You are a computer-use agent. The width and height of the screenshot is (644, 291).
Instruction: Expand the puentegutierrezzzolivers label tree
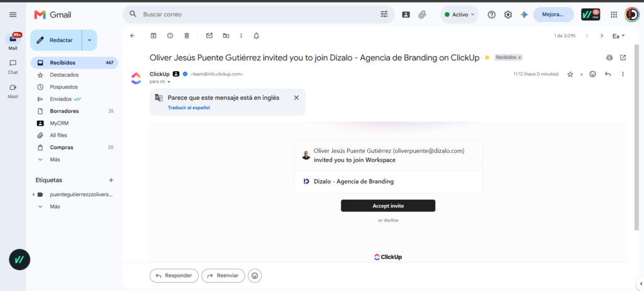point(33,195)
